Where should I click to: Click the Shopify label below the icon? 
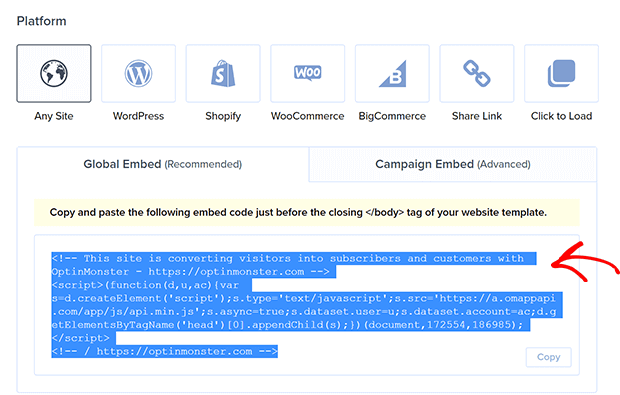[x=223, y=116]
